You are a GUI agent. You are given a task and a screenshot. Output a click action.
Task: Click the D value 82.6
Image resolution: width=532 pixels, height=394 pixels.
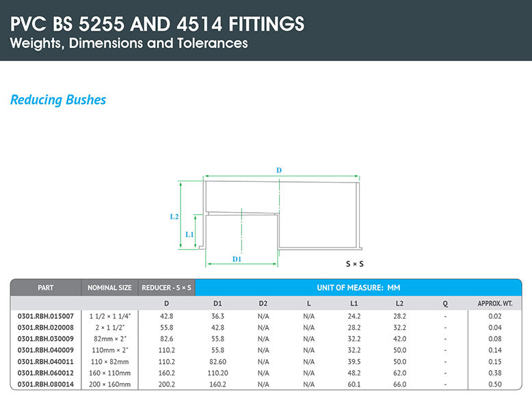[167, 339]
